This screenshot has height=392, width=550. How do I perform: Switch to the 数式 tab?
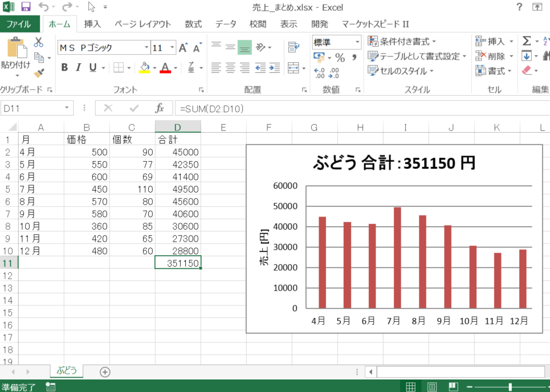(x=193, y=24)
